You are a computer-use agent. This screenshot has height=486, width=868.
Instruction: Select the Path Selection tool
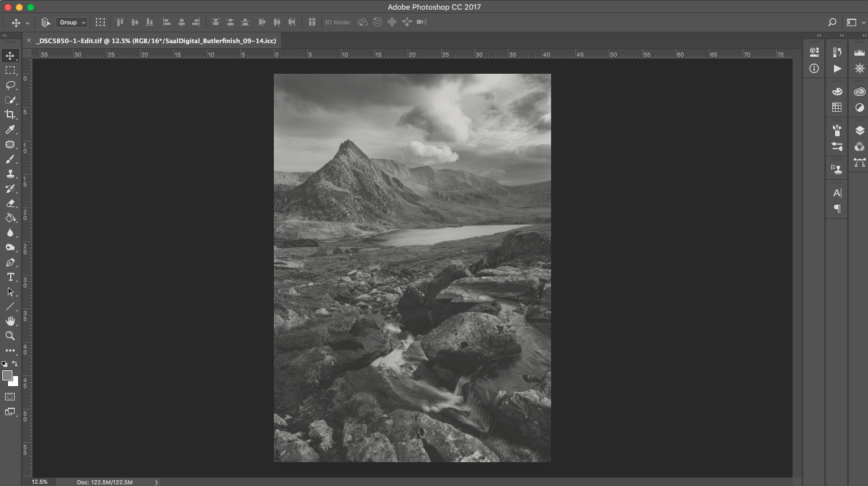10,292
